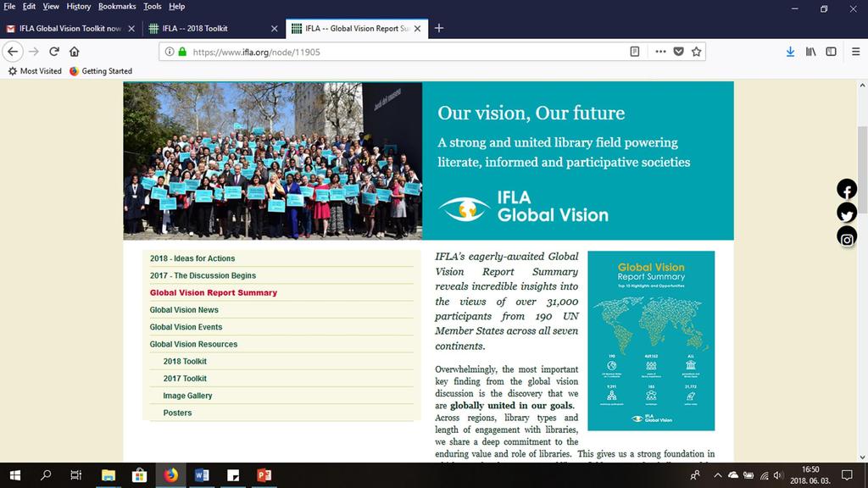The height and width of the screenshot is (488, 868).
Task: Close the IFLA 2018 Toolkit tab
Action: (274, 28)
